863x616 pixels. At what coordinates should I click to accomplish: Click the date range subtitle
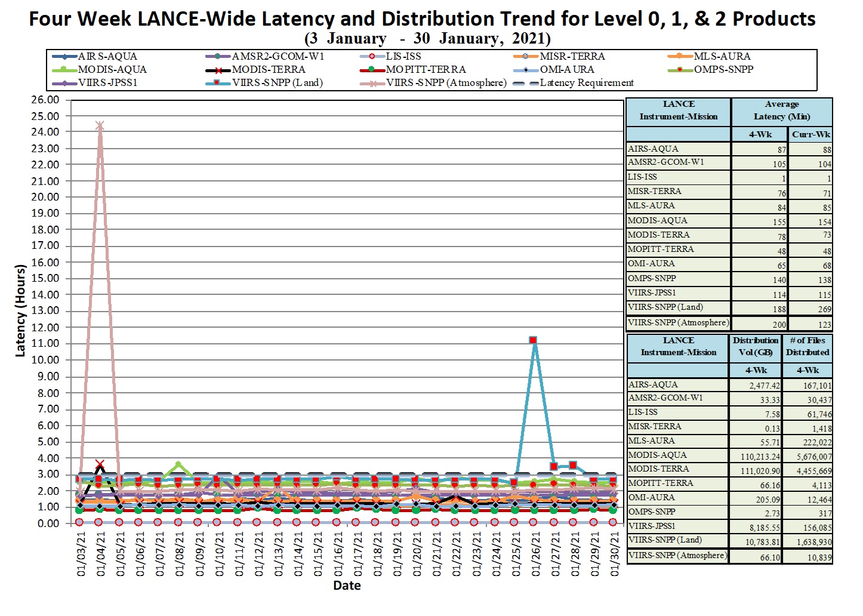pyautogui.click(x=427, y=39)
